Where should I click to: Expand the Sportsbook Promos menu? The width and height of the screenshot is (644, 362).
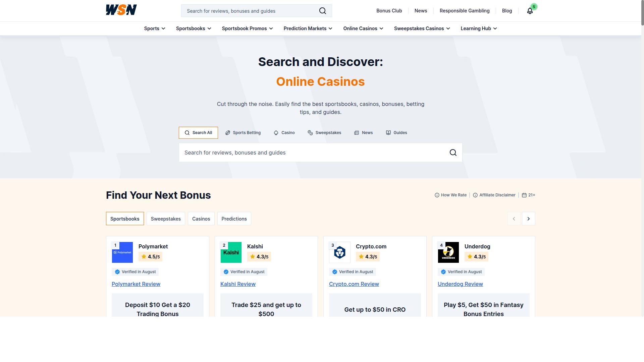(248, 28)
